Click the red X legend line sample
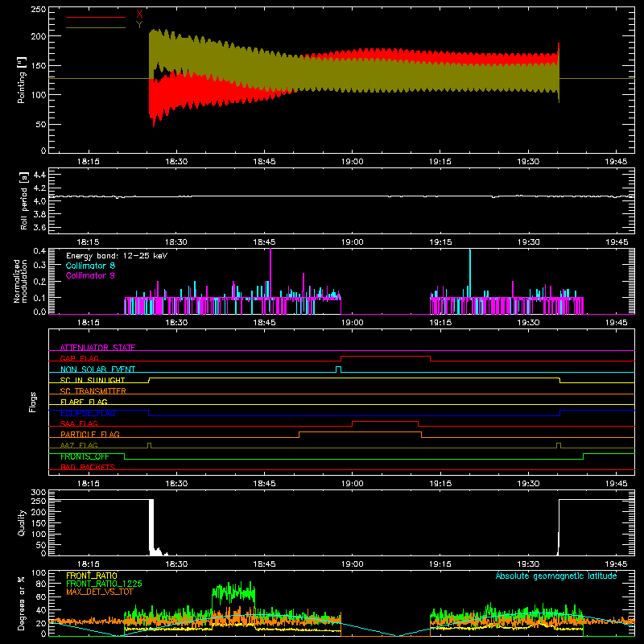 96,17
